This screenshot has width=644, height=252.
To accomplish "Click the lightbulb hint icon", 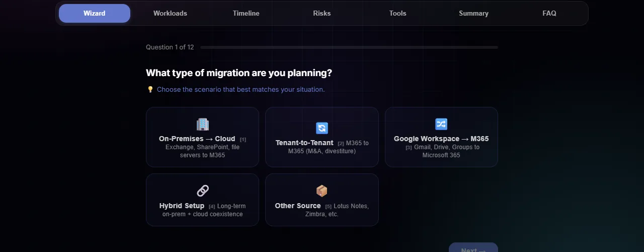I will (x=150, y=89).
